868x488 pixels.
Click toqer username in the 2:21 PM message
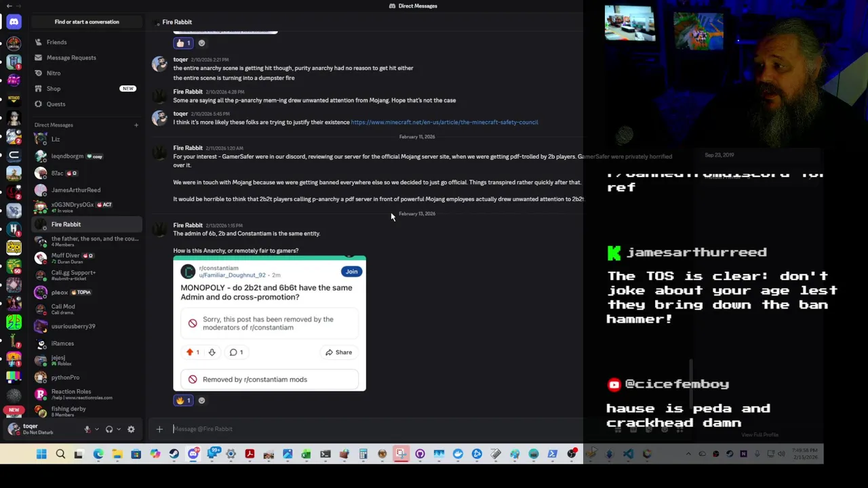pyautogui.click(x=180, y=60)
